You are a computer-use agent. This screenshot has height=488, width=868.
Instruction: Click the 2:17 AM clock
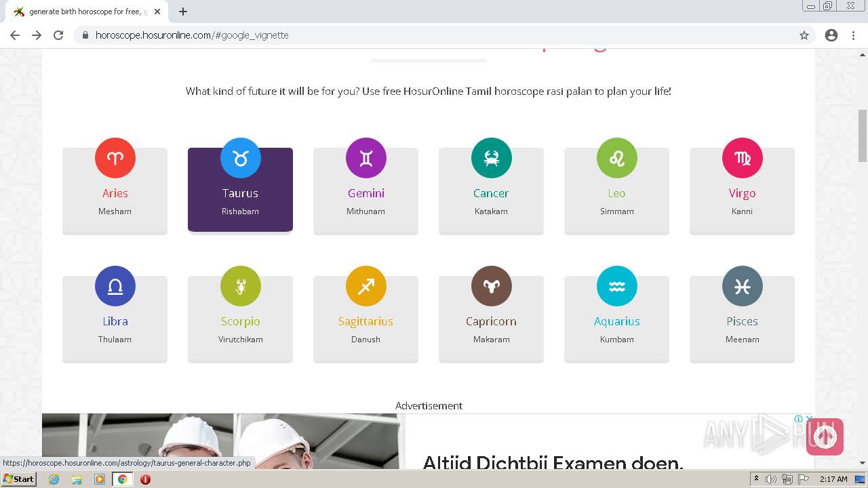click(x=833, y=479)
